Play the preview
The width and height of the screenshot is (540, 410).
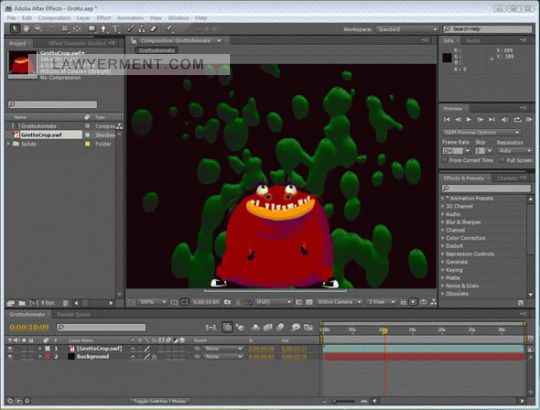click(469, 120)
